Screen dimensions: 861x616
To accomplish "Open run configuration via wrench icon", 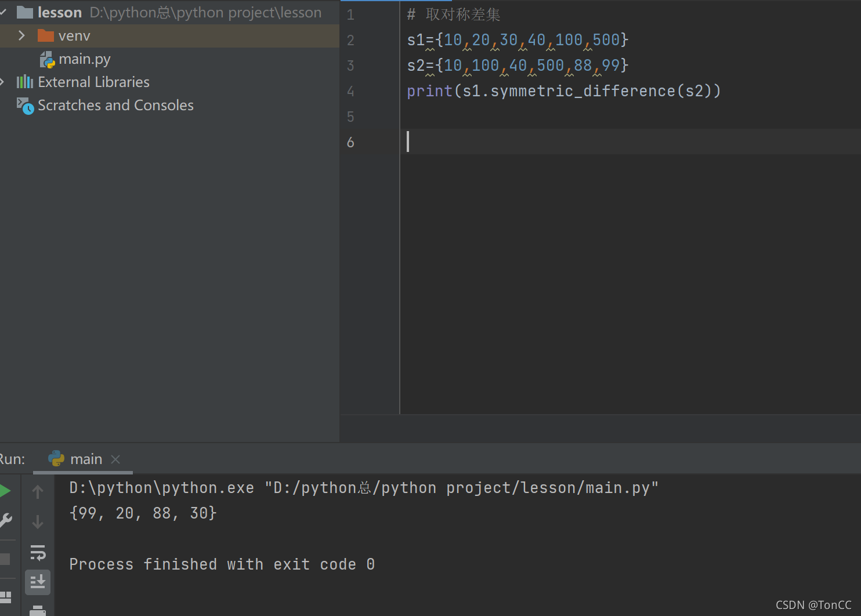I will coord(5,520).
